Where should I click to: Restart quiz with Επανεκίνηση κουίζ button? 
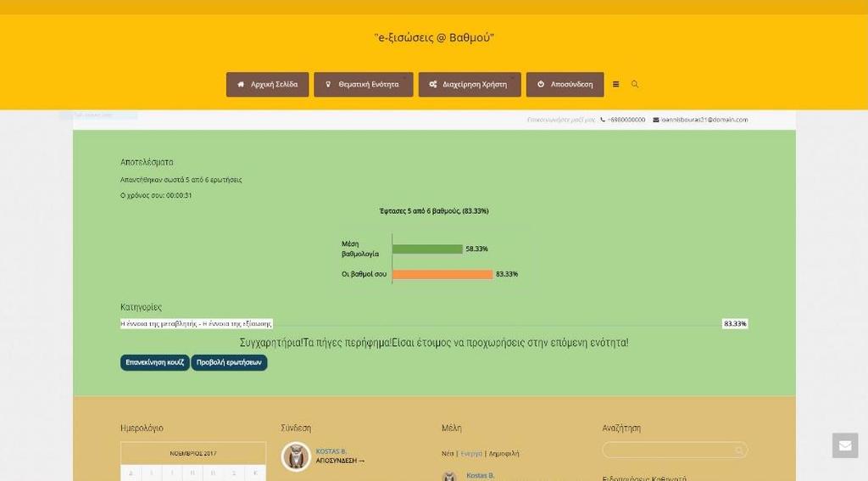coord(154,362)
